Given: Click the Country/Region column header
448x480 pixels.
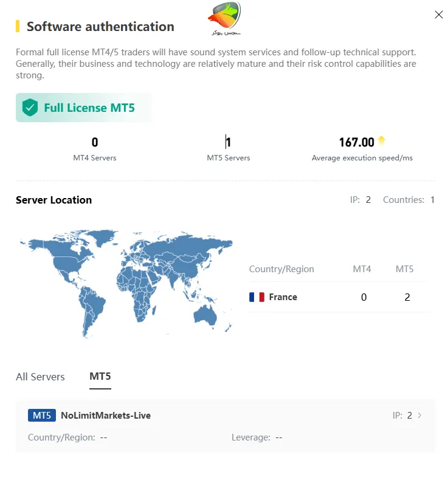Looking at the screenshot, I should tap(281, 269).
